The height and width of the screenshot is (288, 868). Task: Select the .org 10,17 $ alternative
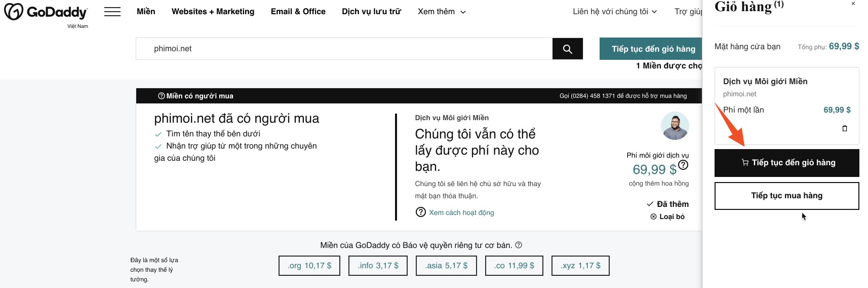[x=309, y=266]
